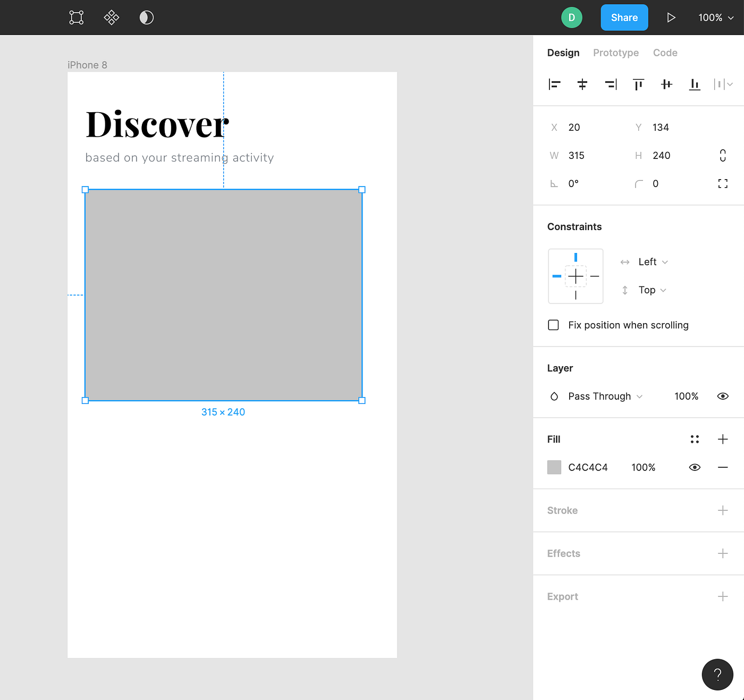
Task: Open the Pass Through blend mode dropdown
Action: click(605, 396)
